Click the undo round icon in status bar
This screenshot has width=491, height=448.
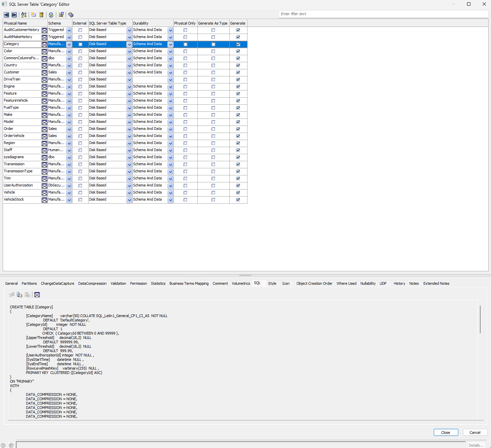coord(3,445)
